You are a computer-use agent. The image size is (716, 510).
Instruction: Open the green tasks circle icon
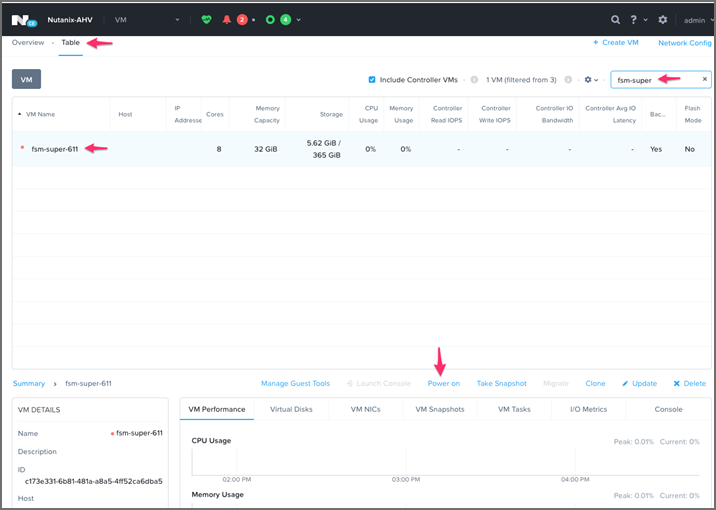point(270,20)
